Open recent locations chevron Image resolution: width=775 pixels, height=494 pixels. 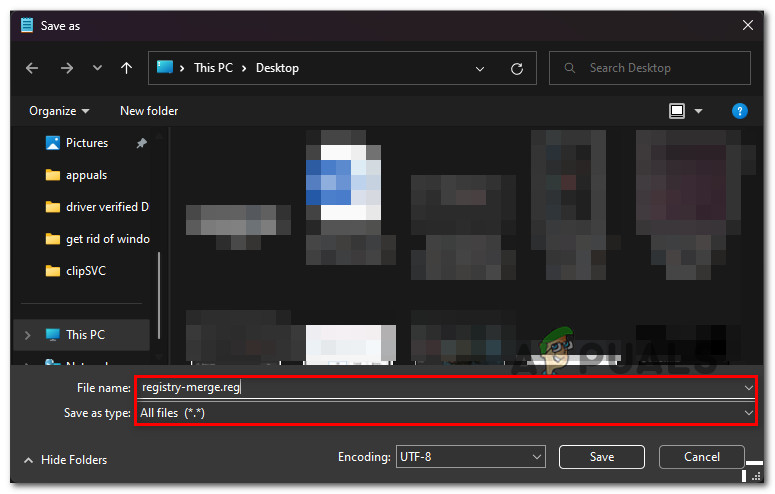pyautogui.click(x=97, y=68)
